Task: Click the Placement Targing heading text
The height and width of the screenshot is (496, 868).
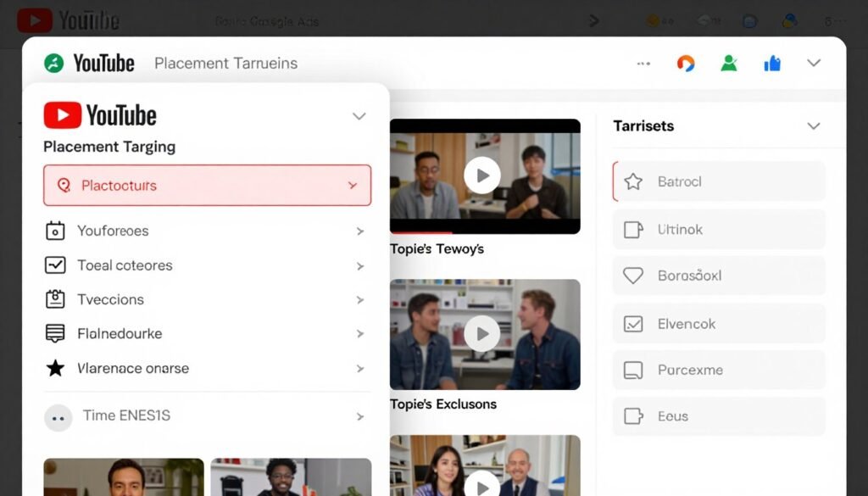Action: pyautogui.click(x=109, y=147)
